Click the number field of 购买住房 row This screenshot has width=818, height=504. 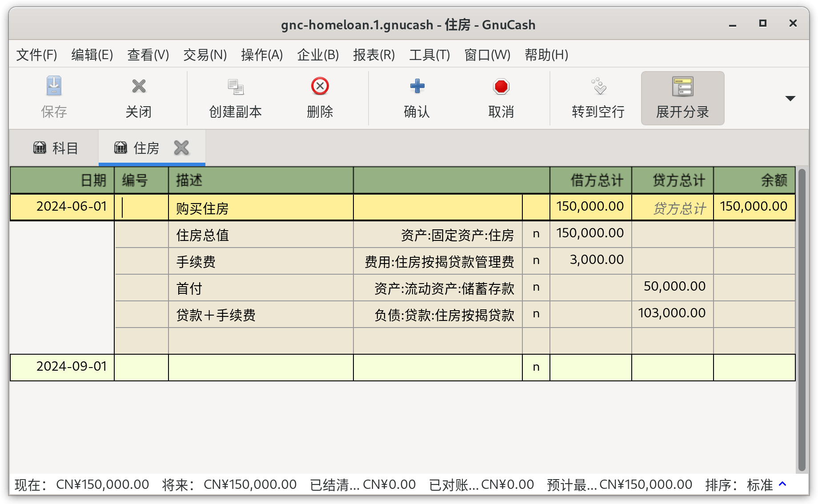pyautogui.click(x=141, y=207)
